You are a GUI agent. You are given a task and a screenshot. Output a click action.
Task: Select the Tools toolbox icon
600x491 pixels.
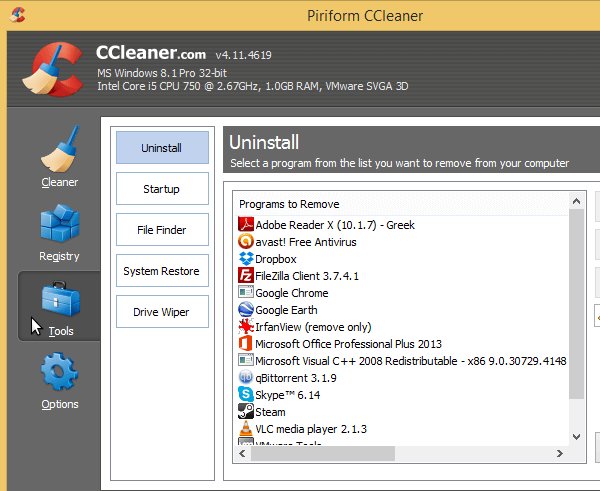[x=59, y=301]
